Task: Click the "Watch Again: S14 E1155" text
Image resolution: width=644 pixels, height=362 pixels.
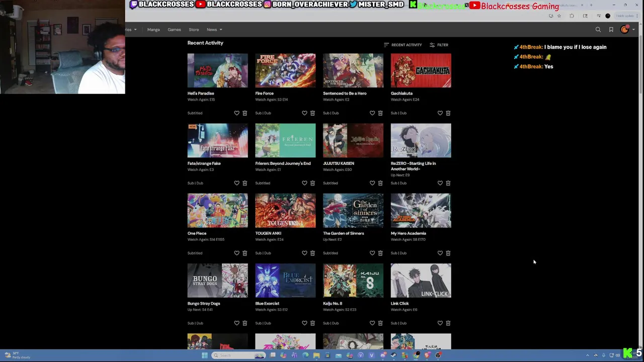Action: tap(206, 239)
